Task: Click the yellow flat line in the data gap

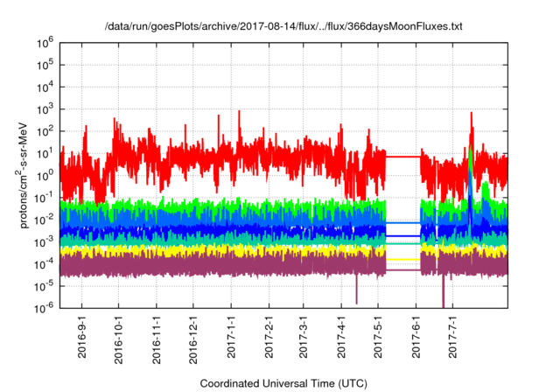Action: pos(403,259)
